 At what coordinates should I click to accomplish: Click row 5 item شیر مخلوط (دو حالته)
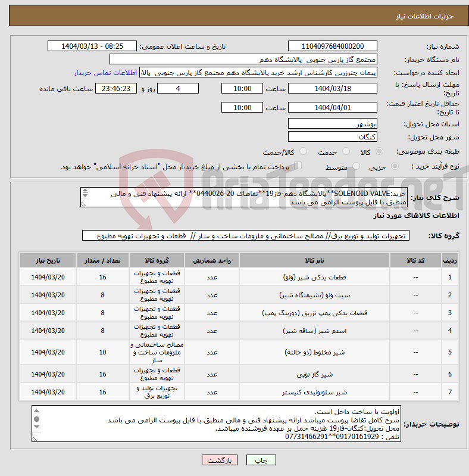pyautogui.click(x=315, y=353)
